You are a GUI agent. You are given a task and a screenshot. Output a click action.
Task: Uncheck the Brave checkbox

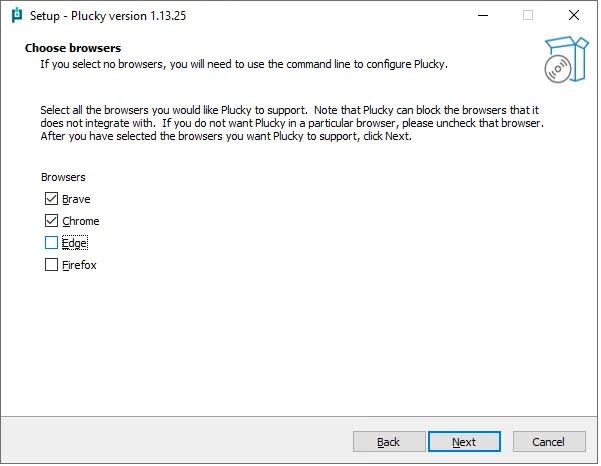click(x=51, y=199)
